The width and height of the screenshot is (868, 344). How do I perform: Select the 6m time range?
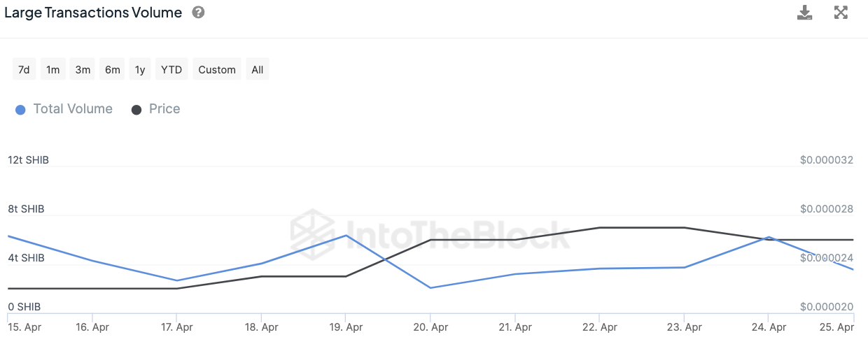coord(112,70)
